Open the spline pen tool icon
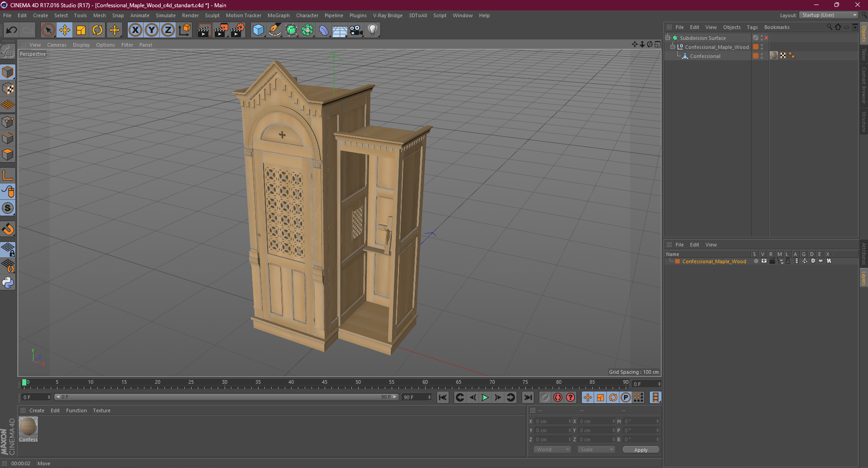 (275, 30)
